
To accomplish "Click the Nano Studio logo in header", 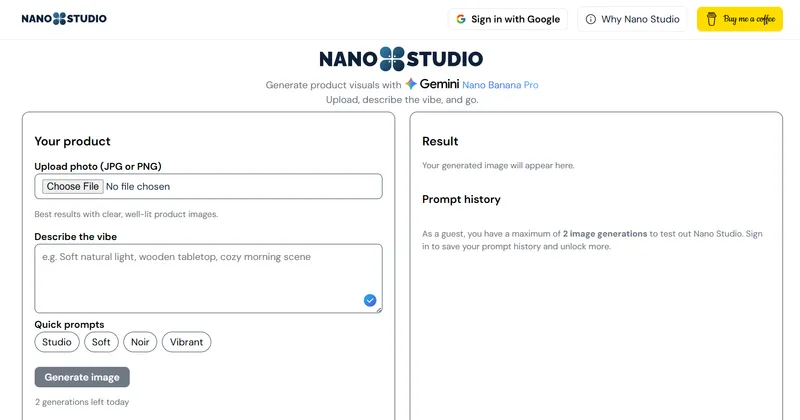I will pos(64,19).
